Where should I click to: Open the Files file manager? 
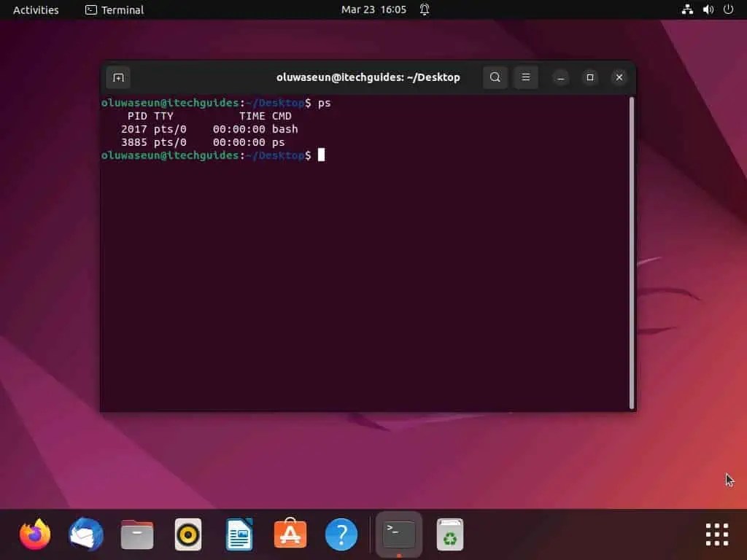coord(136,534)
